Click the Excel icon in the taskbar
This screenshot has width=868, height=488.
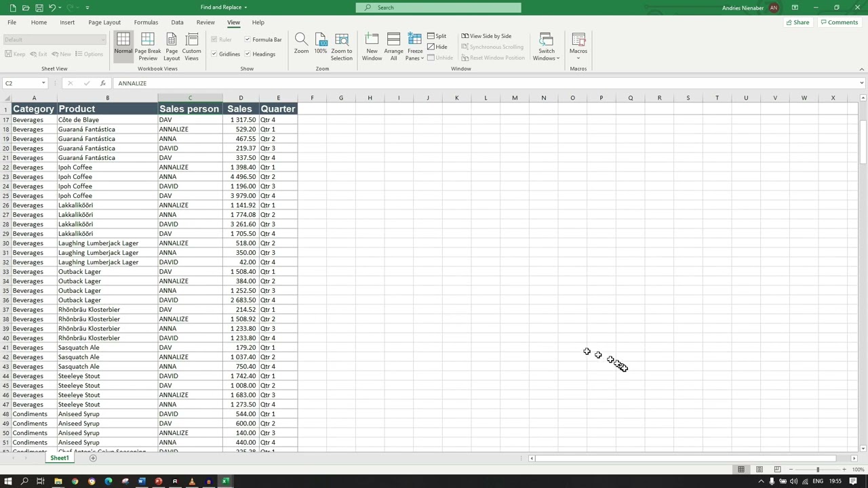tap(225, 481)
